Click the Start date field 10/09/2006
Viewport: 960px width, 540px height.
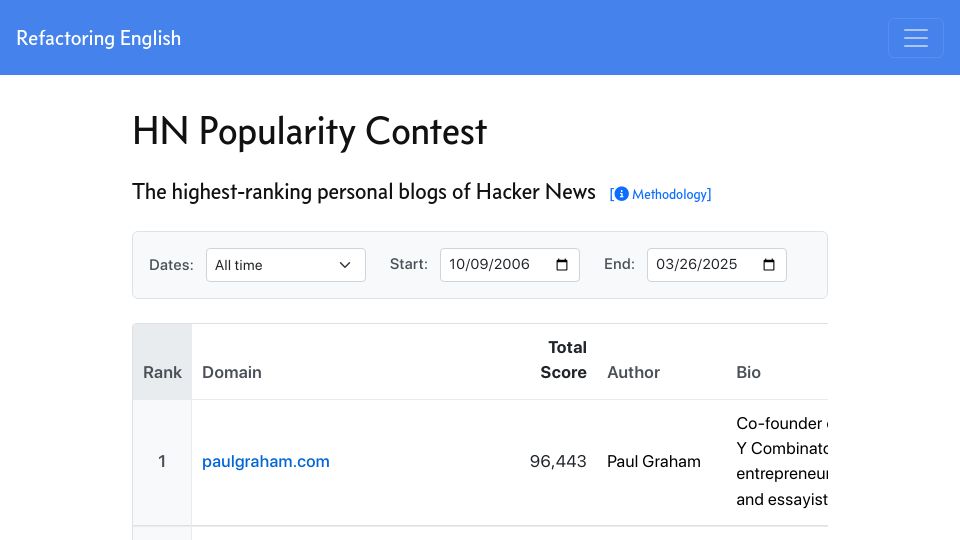(509, 264)
